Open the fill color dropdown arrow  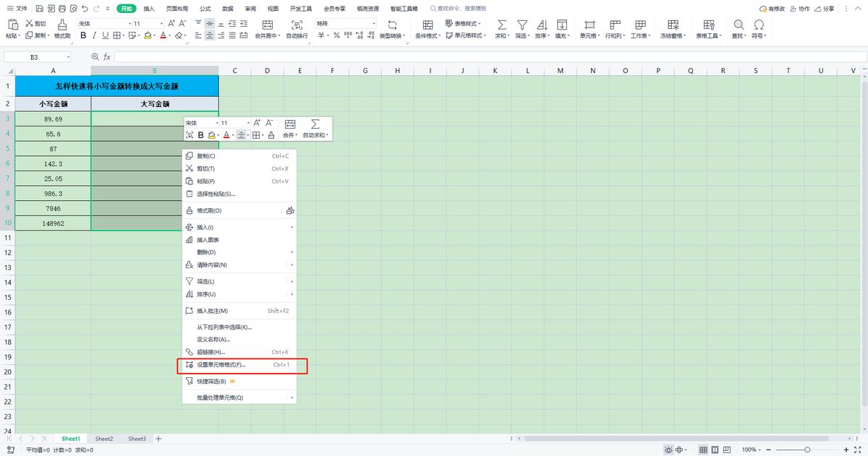tap(155, 35)
